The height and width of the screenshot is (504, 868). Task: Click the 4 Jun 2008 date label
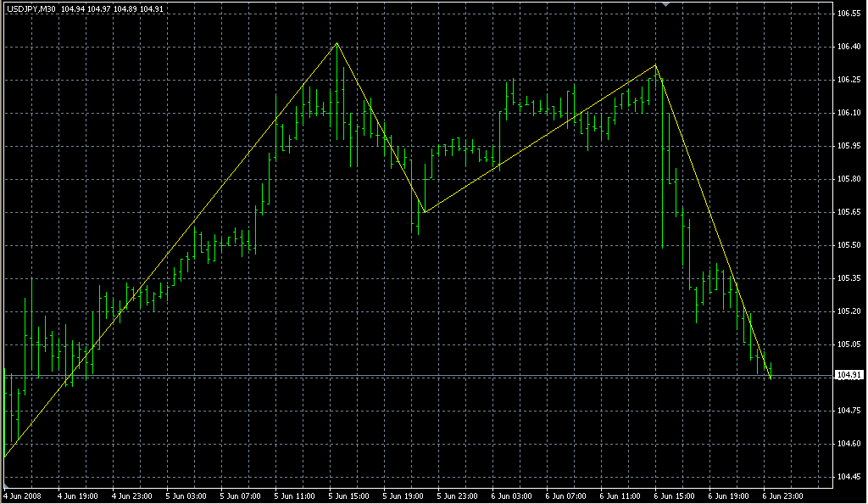click(23, 496)
